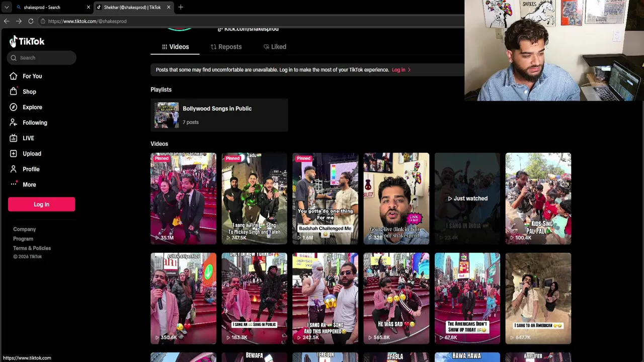644x362 pixels.
Task: Close the Shekhar (@shakesprod) TikTok tab
Action: pos(169,7)
